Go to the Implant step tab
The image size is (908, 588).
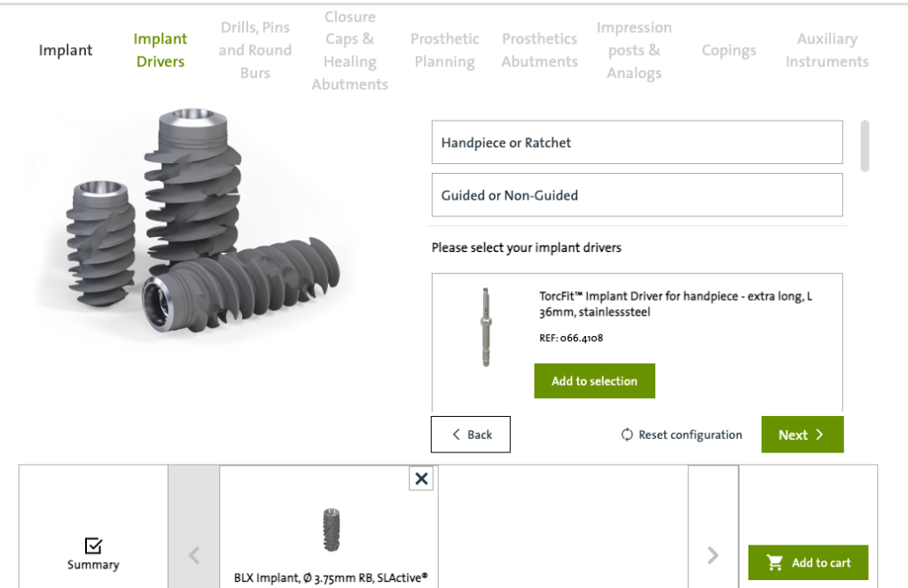point(66,51)
